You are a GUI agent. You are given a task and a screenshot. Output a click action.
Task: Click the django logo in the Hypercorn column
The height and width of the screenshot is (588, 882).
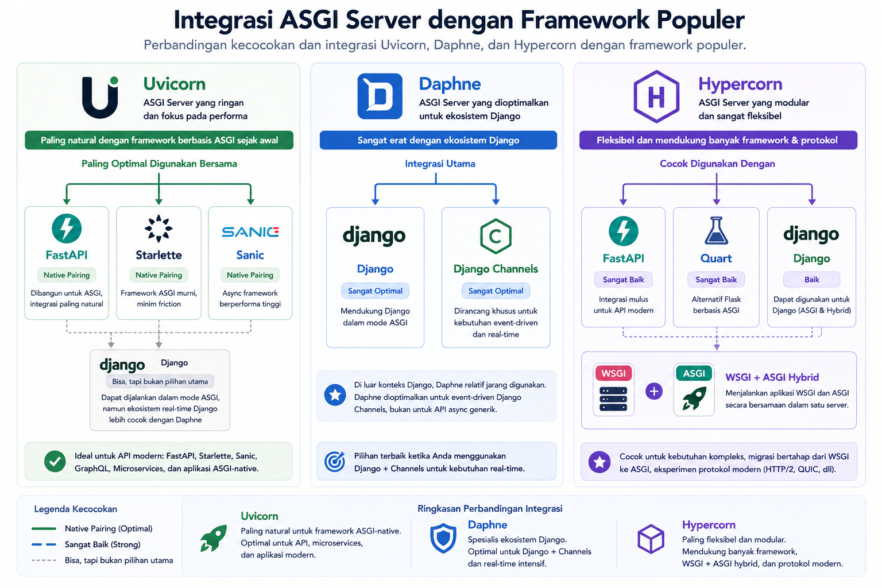(811, 234)
